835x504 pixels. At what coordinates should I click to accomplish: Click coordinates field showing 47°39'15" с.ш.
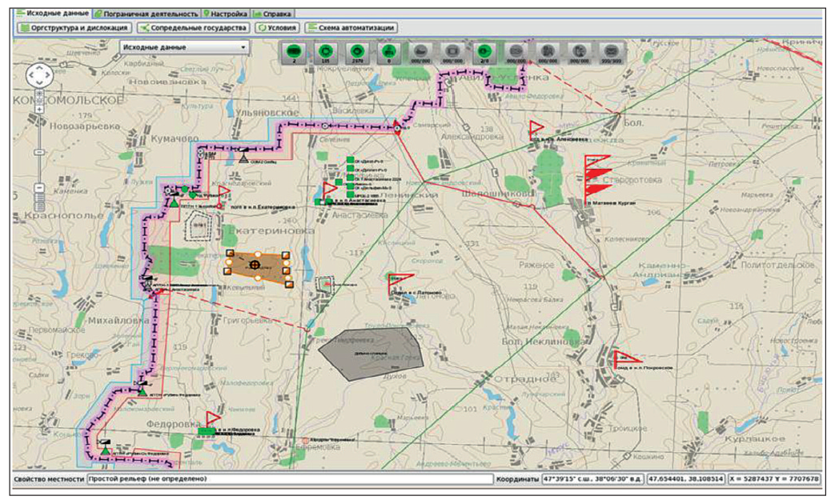click(x=592, y=479)
